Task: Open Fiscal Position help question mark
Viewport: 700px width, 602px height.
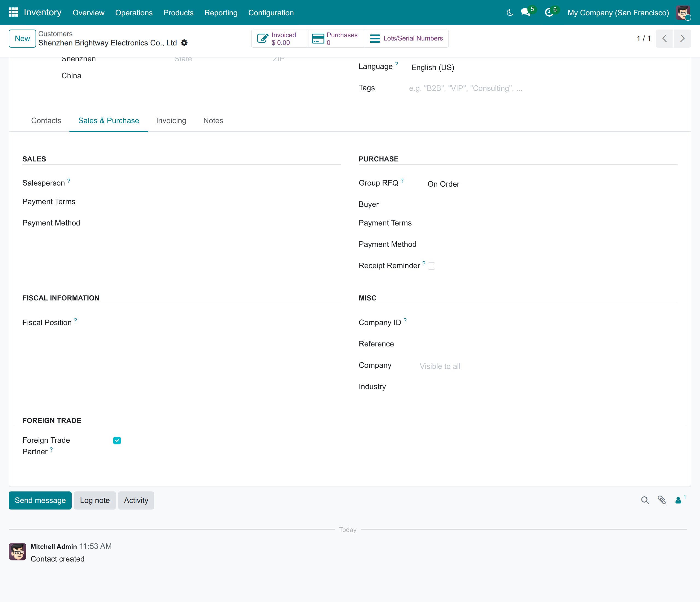Action: tap(76, 320)
